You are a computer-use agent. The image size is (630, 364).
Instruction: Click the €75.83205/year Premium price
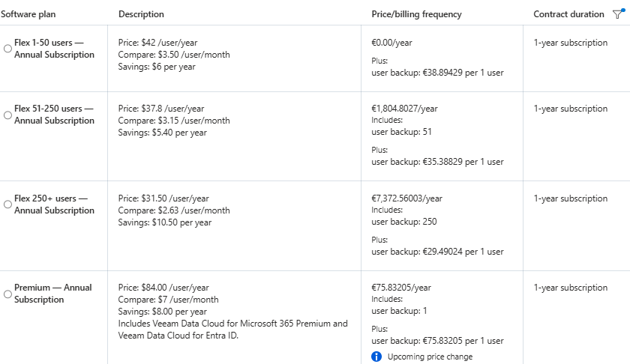tap(401, 288)
